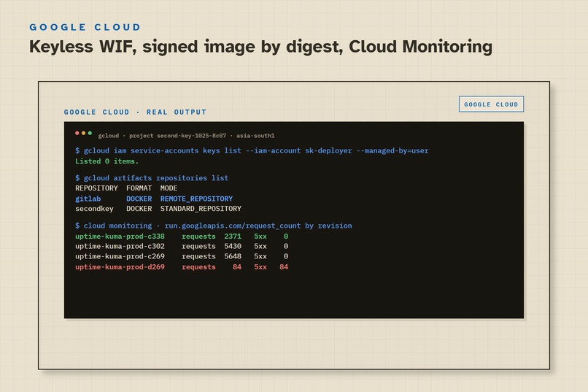This screenshot has height=392, width=588.
Task: Click the green terminal window dot
Action: point(90,133)
